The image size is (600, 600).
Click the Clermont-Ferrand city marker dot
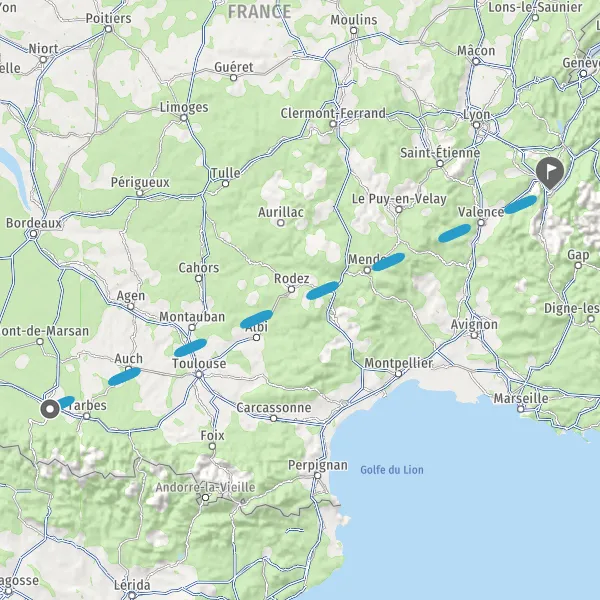click(333, 124)
